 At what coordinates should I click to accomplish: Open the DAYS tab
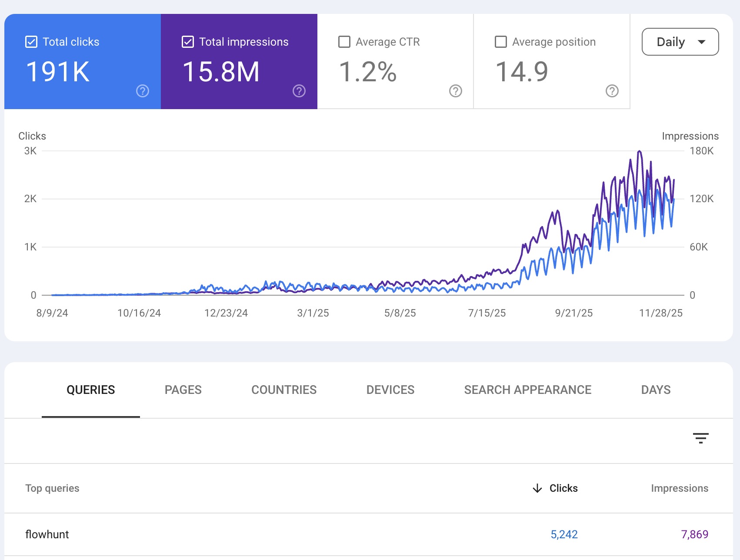click(655, 390)
